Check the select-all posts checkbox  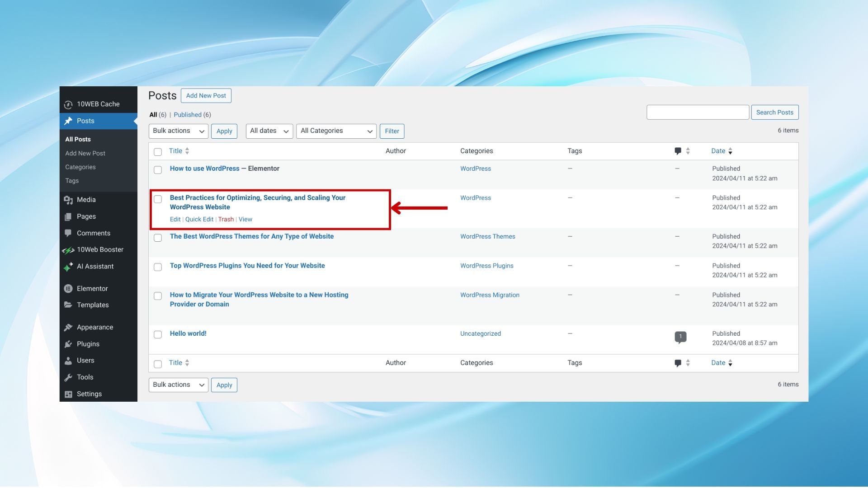[x=158, y=152]
